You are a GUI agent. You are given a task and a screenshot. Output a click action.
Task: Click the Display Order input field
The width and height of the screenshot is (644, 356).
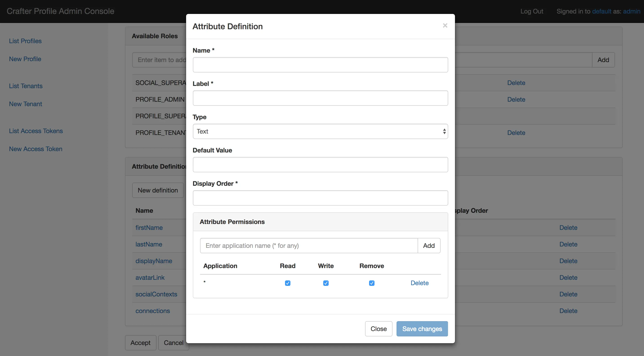tap(320, 198)
